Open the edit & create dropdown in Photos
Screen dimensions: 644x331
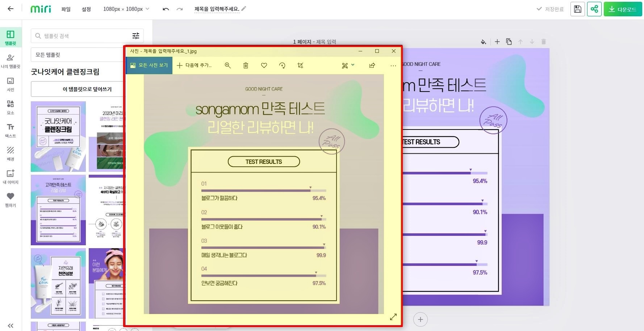[348, 65]
